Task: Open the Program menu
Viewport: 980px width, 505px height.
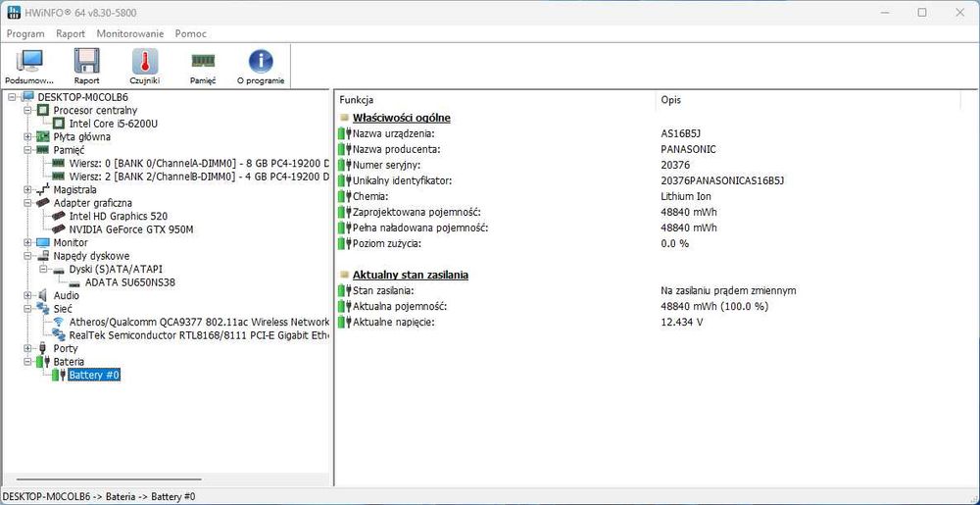Action: click(25, 33)
